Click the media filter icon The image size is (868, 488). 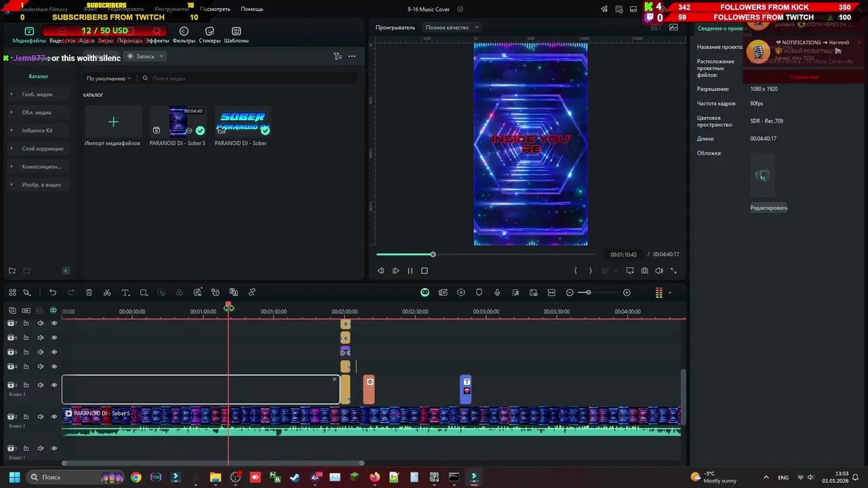[x=337, y=56]
